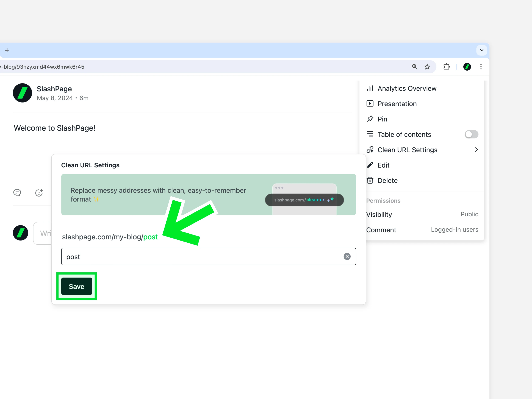
Task: Click the Table of contents list icon
Action: point(370,134)
